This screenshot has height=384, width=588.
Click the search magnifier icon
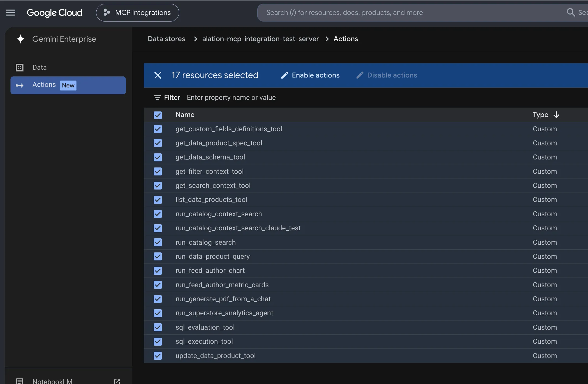(x=571, y=12)
